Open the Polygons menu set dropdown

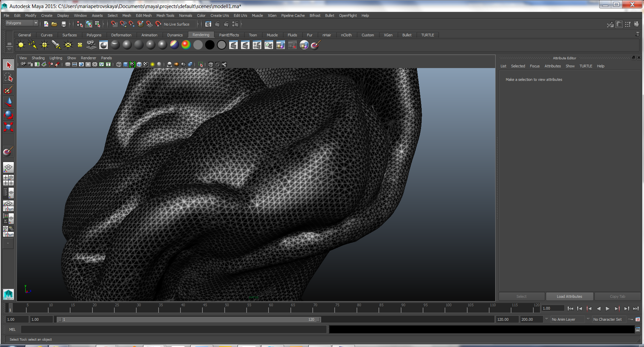click(x=21, y=23)
